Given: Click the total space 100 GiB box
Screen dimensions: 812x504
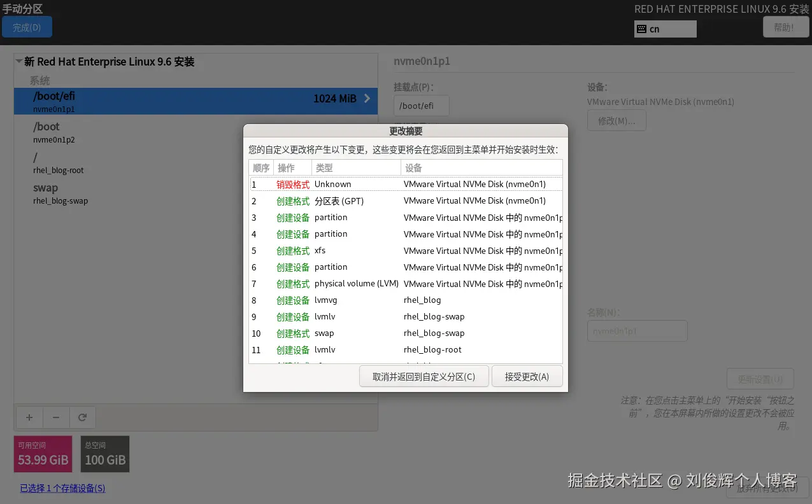Looking at the screenshot, I should [x=105, y=454].
